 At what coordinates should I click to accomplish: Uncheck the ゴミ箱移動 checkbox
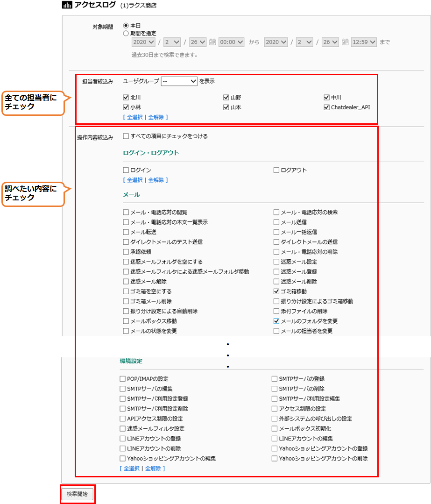[276, 291]
